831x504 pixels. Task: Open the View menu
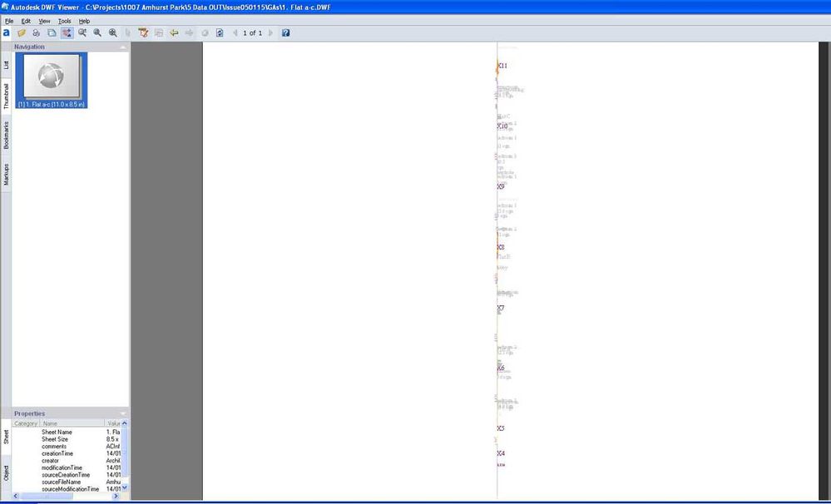click(x=45, y=21)
